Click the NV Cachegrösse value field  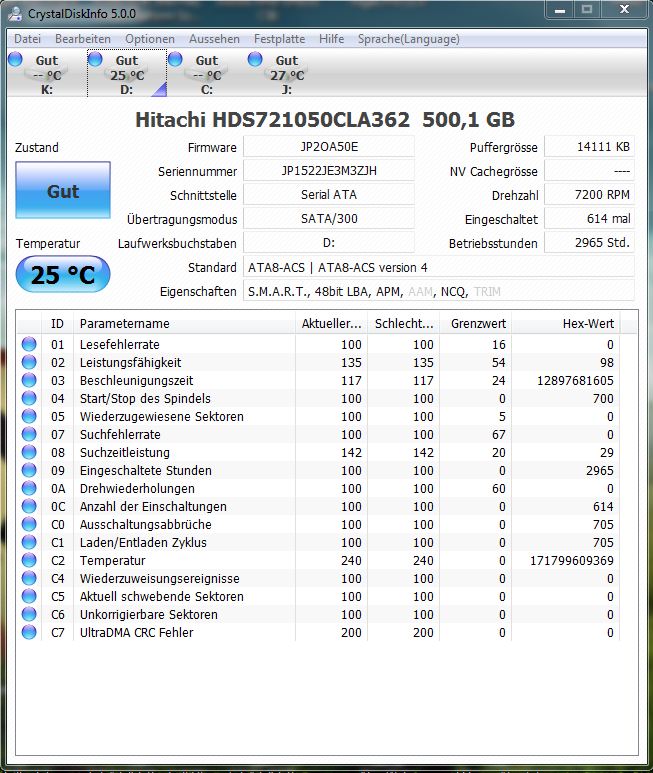pyautogui.click(x=589, y=171)
